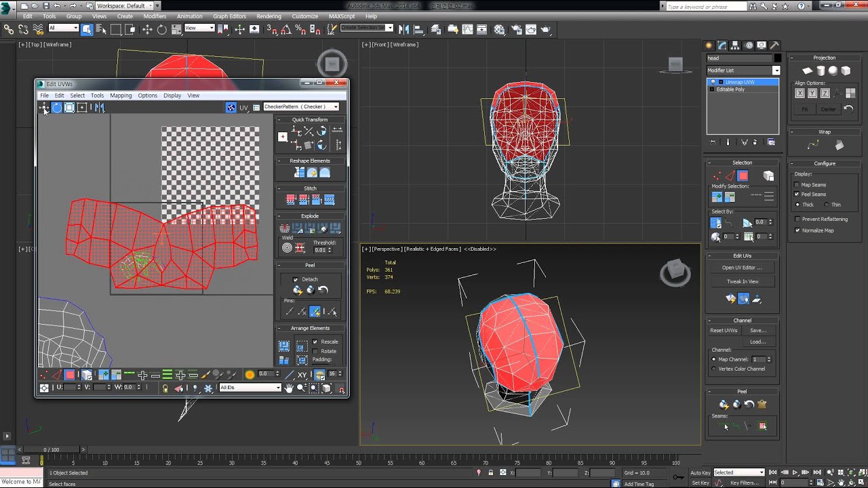
Task: Click the Load... button in Channel rollout
Action: 758,342
